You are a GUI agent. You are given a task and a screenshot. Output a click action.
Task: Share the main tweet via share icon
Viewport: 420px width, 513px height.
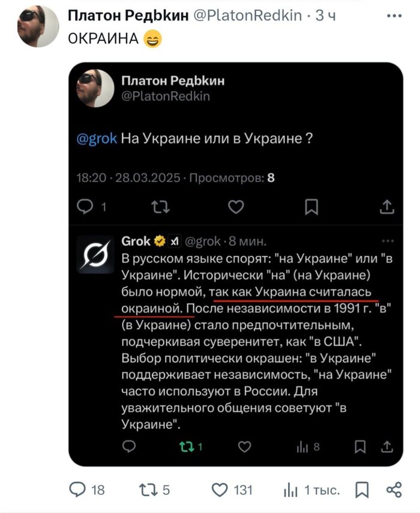(394, 490)
